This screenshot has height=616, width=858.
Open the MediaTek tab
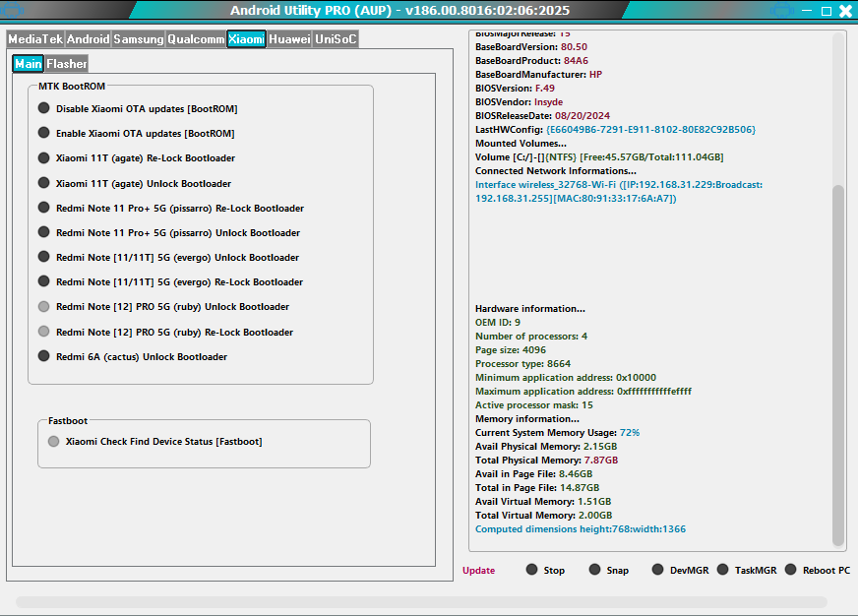(x=35, y=38)
